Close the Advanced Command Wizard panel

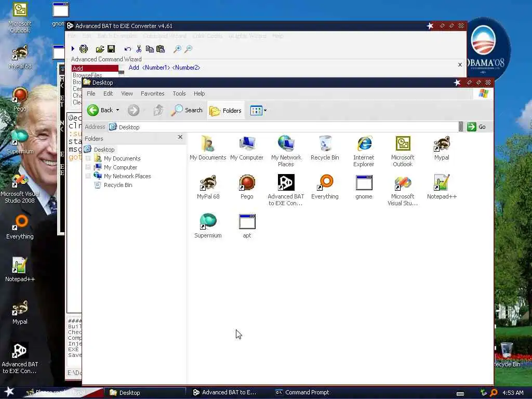460,65
